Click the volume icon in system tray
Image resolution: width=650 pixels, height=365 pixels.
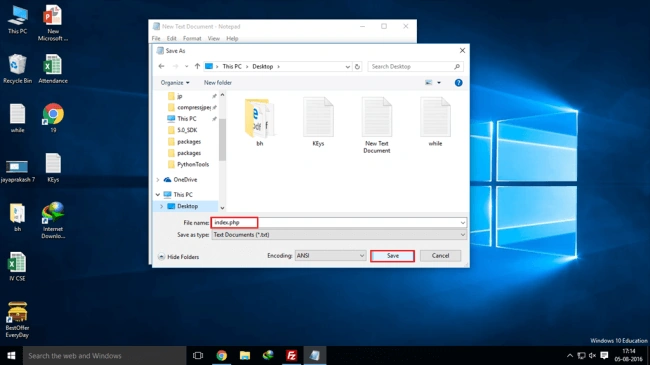click(x=592, y=355)
